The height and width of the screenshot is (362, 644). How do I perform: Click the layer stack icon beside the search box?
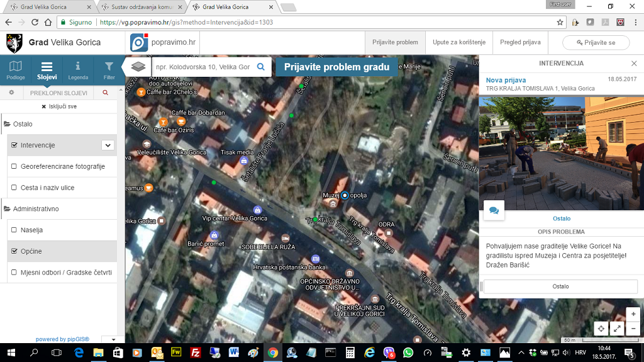point(138,66)
